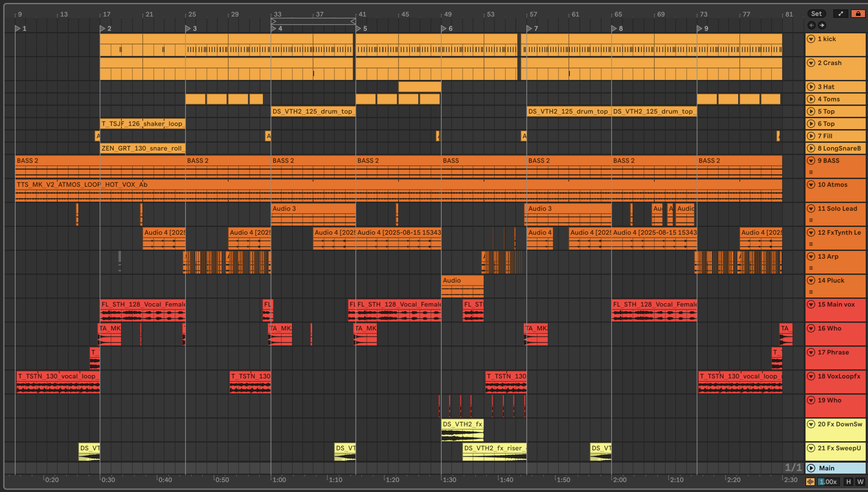
Task: Click the H optimize height button
Action: (x=849, y=481)
